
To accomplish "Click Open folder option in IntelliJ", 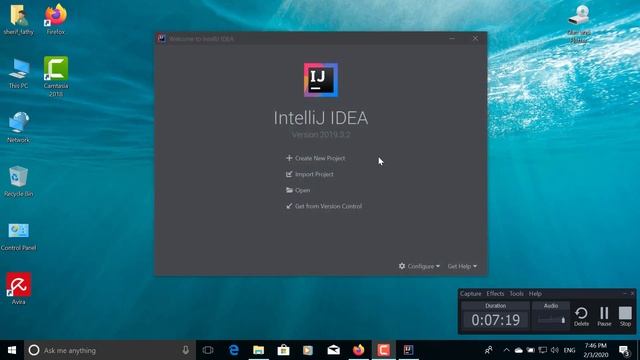I will [298, 190].
